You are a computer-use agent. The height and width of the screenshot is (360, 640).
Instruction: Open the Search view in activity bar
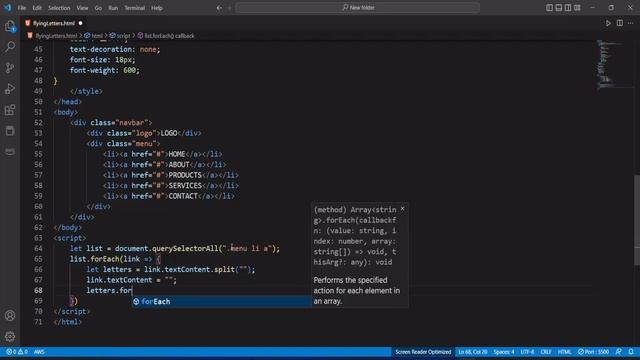[x=10, y=47]
